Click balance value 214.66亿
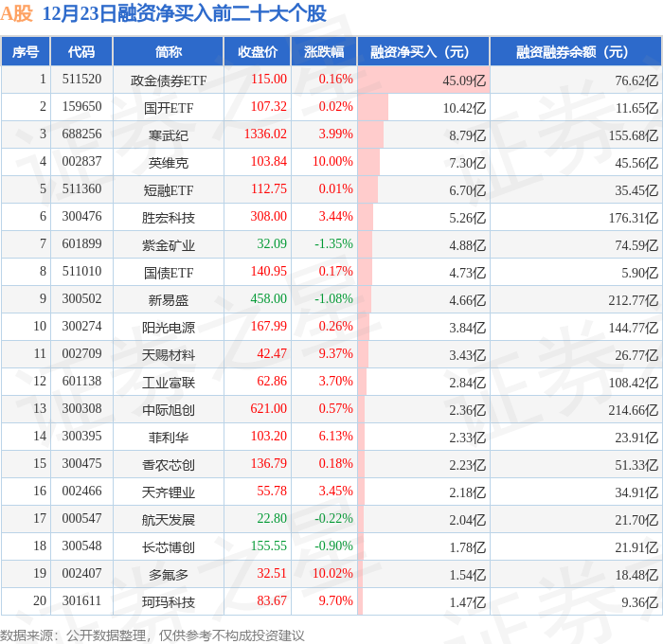Image resolution: width=663 pixels, height=644 pixels. (x=634, y=410)
